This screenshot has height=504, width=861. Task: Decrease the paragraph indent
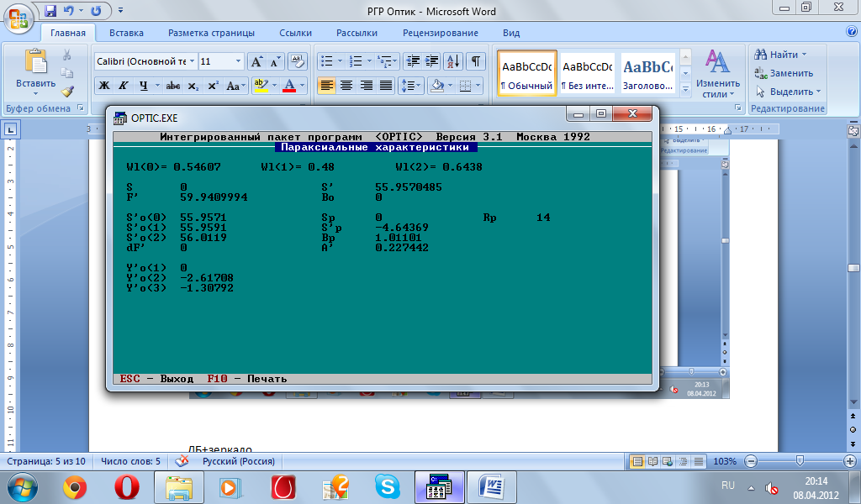(413, 61)
